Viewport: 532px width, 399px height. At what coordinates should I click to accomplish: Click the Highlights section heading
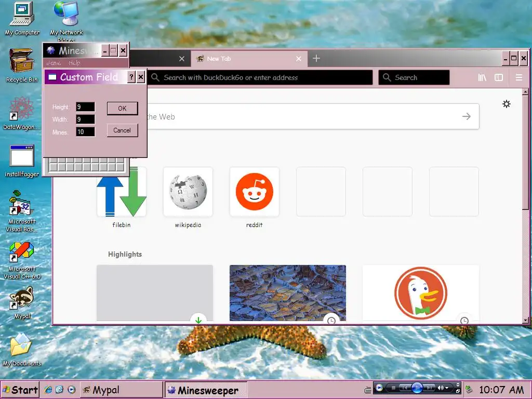(x=125, y=254)
